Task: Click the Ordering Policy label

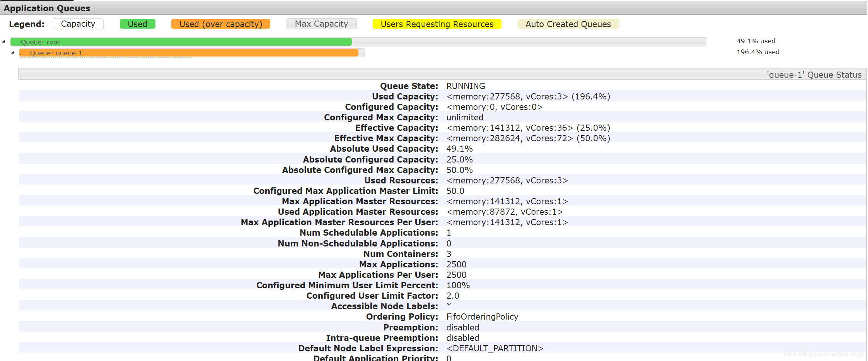Action: pyautogui.click(x=402, y=317)
